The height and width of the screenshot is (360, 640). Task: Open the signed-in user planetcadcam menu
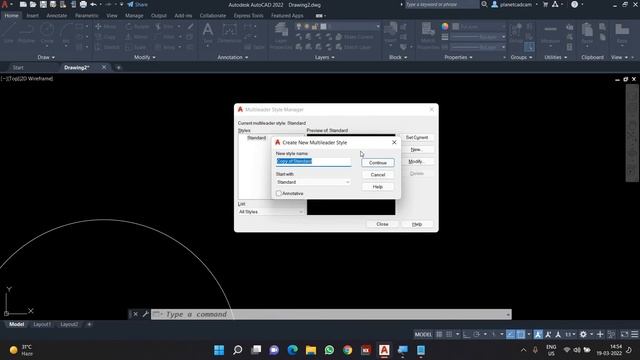[515, 4]
